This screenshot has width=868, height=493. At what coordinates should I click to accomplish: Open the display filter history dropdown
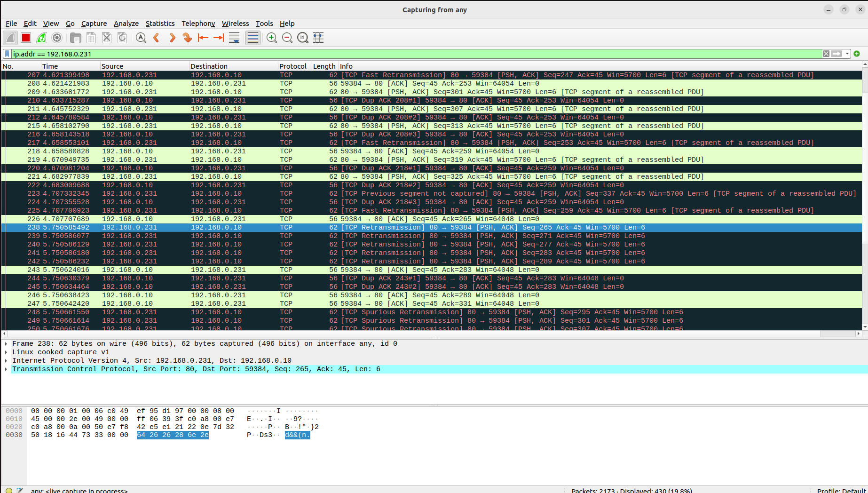(x=847, y=54)
